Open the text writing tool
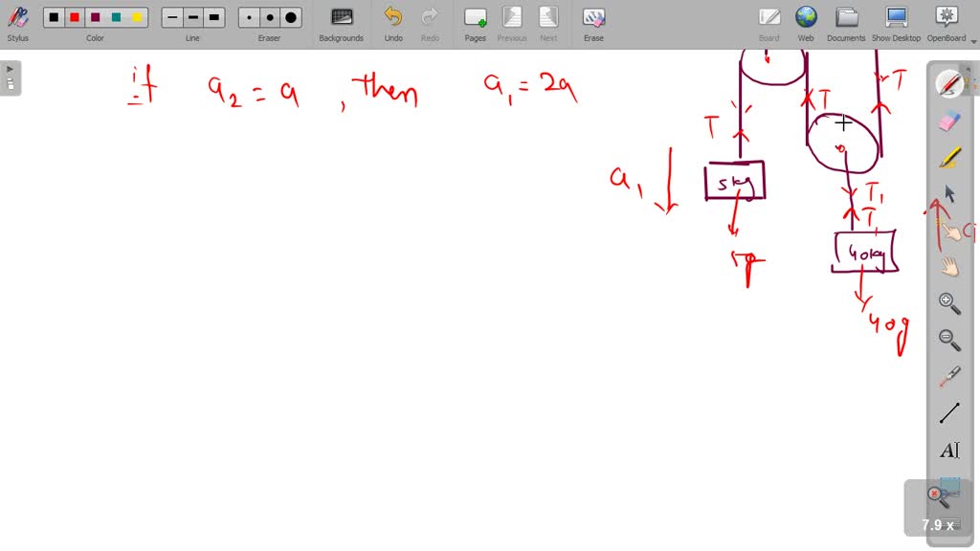 (947, 450)
